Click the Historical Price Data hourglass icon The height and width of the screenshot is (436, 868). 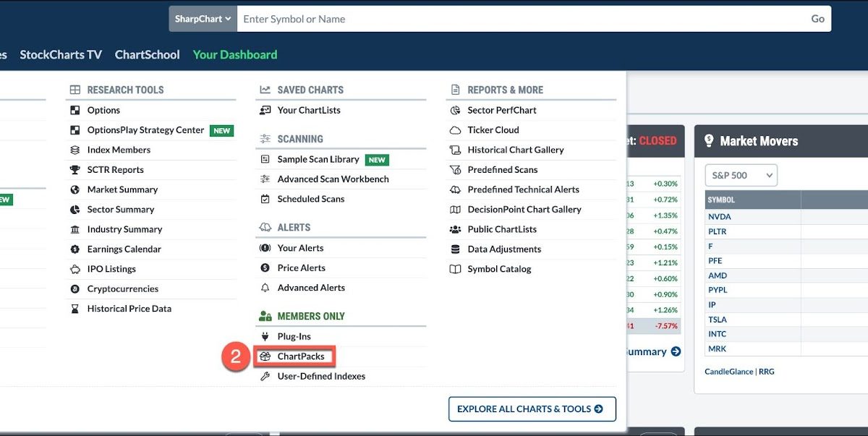(75, 309)
